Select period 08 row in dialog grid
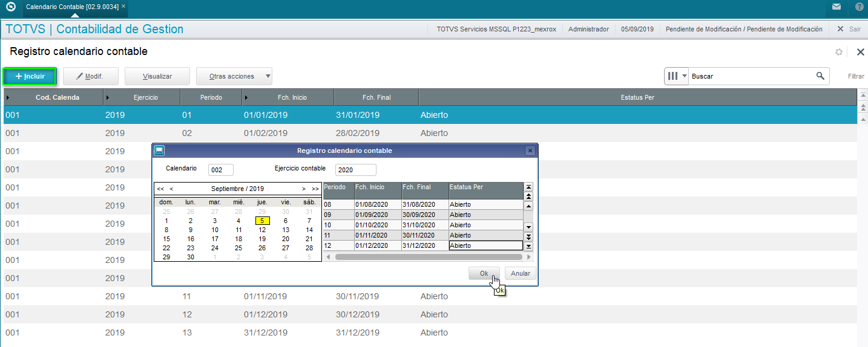The width and height of the screenshot is (868, 347). [x=422, y=204]
